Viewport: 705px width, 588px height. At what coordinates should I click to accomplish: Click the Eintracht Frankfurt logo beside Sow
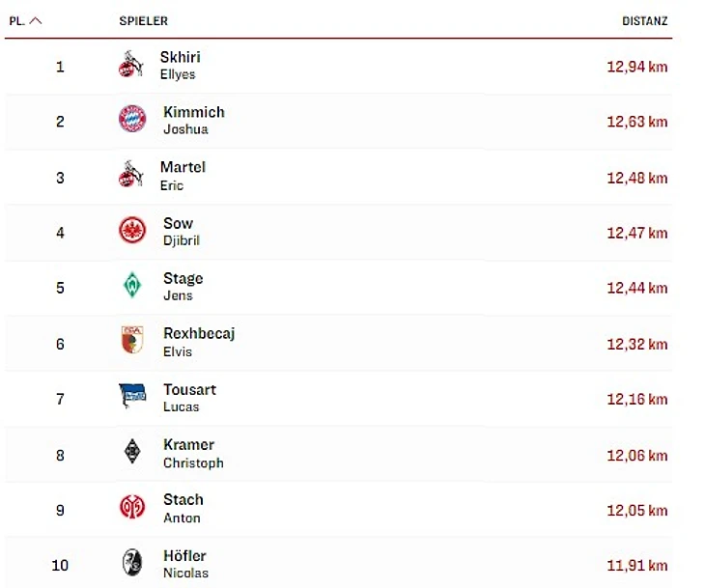132,231
